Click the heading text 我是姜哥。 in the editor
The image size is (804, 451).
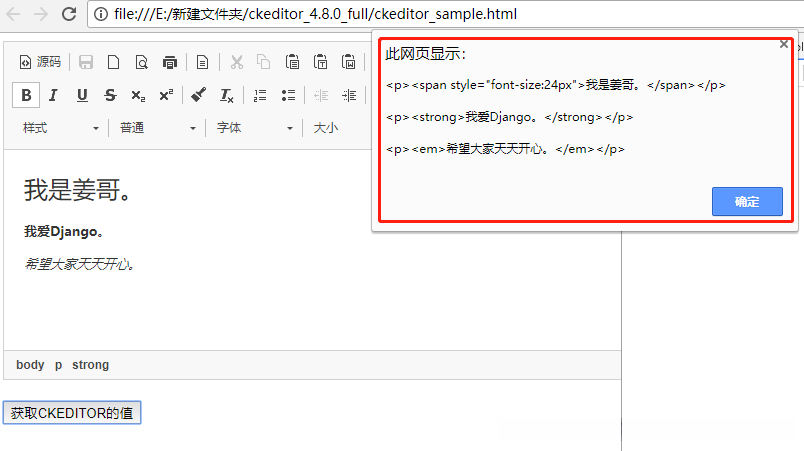coord(78,190)
